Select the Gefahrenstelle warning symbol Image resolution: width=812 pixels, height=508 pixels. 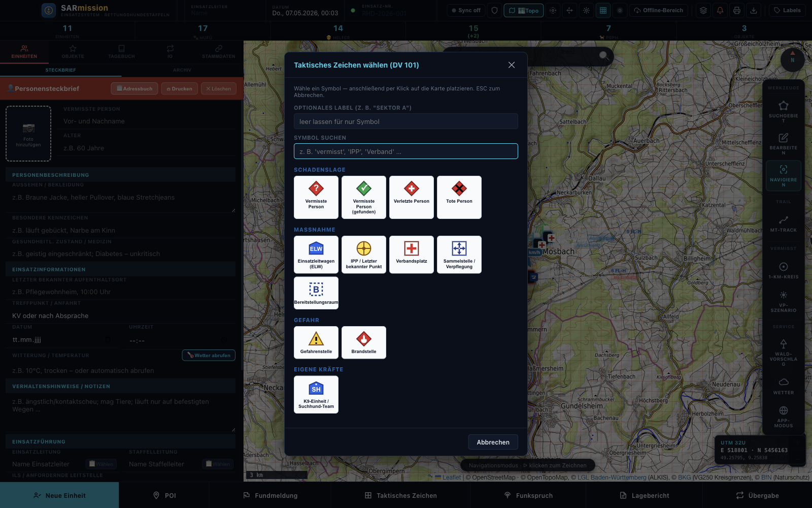pyautogui.click(x=316, y=342)
